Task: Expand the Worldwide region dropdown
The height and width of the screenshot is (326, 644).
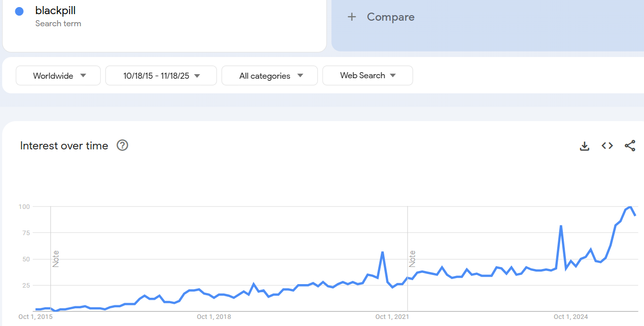Action: tap(58, 76)
